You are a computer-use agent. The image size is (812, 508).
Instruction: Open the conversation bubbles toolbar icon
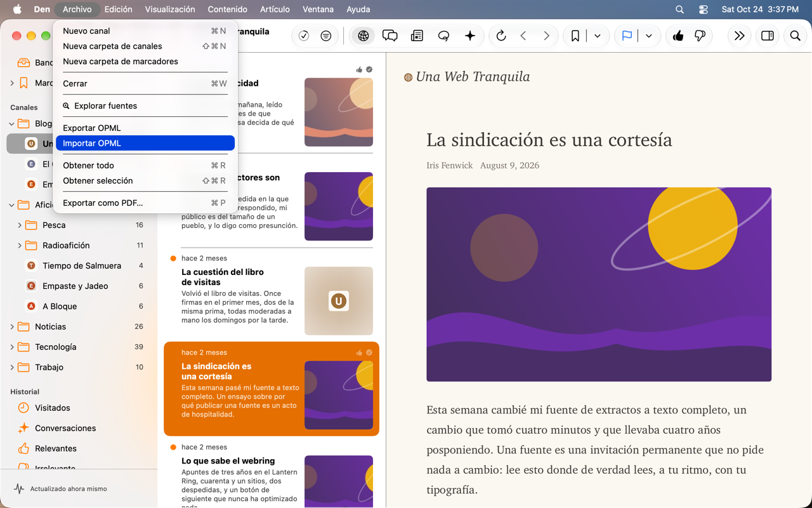pyautogui.click(x=390, y=36)
